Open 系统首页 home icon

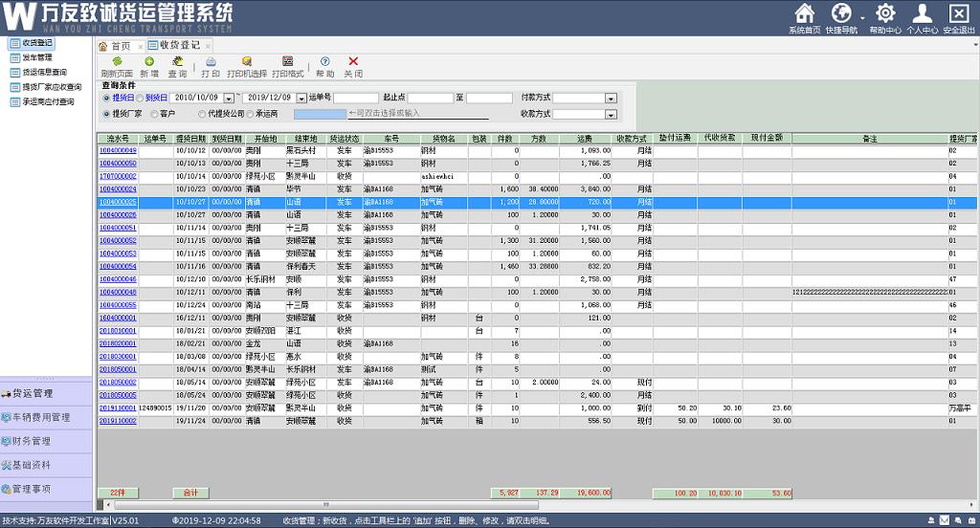tap(804, 13)
